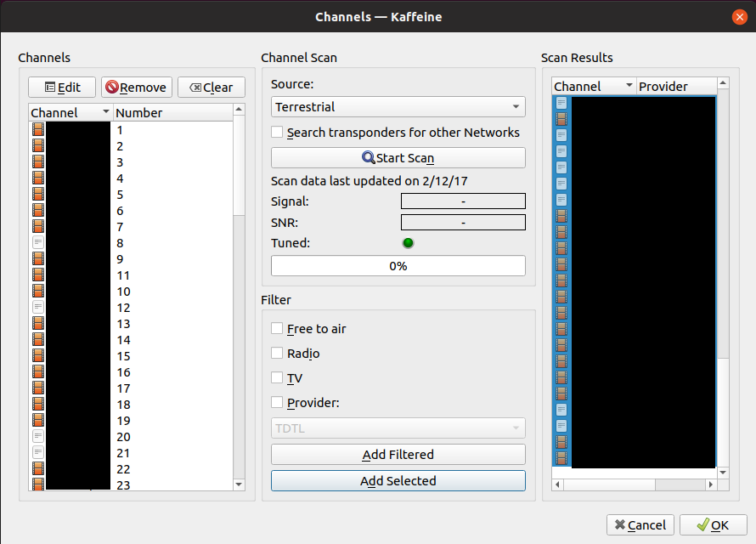Click the Signal strength bar
Viewport: 756px width, 544px height.
[x=463, y=201]
